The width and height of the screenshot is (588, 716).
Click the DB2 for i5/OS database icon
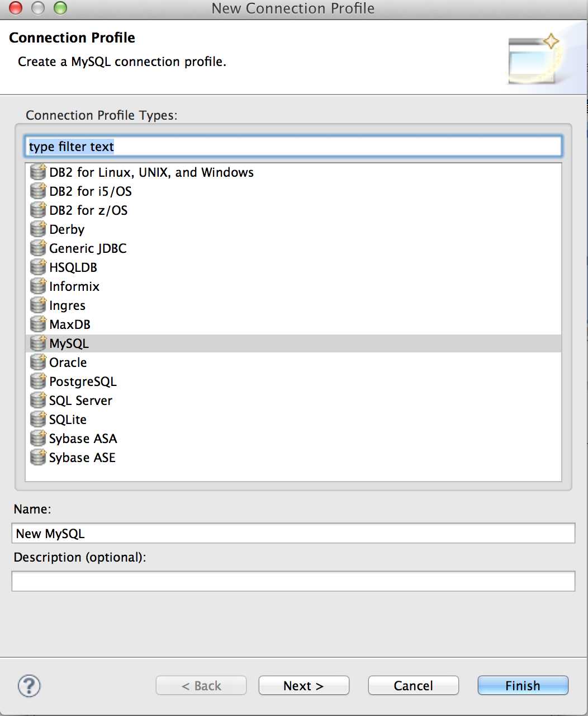pyautogui.click(x=38, y=191)
